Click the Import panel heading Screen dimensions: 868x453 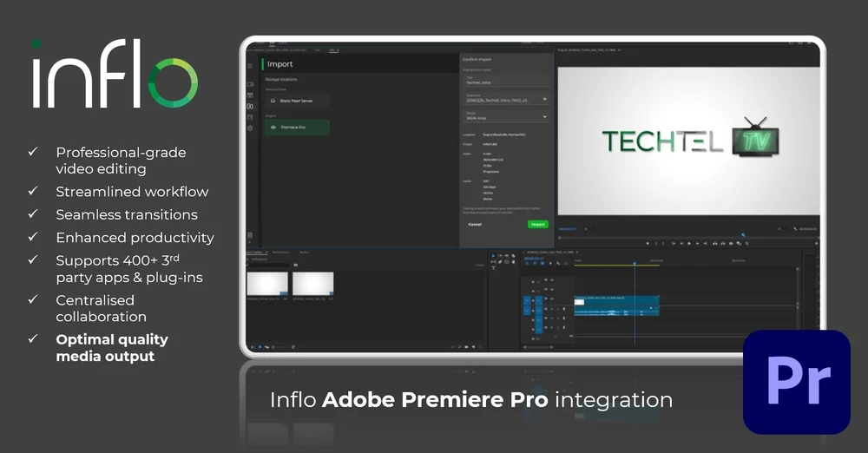(x=279, y=64)
